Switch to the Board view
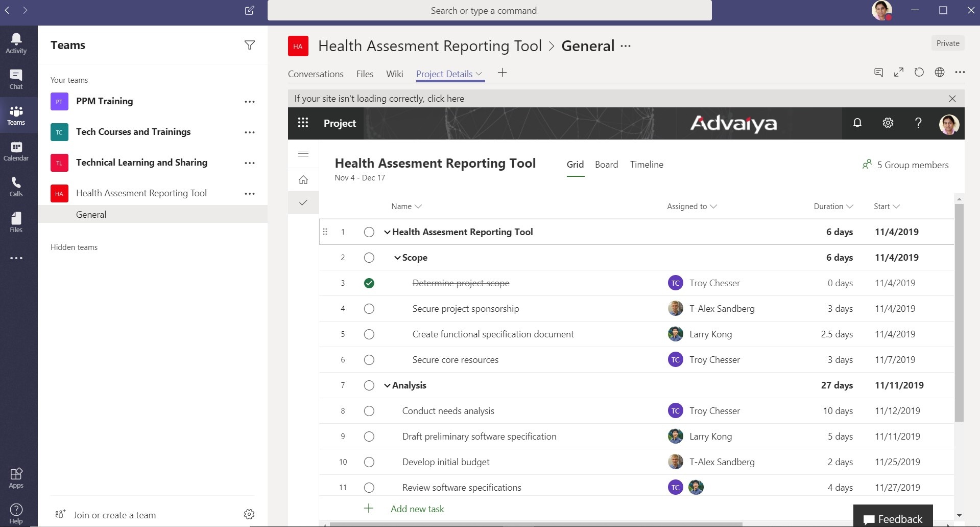Image resolution: width=980 pixels, height=527 pixels. coord(606,165)
